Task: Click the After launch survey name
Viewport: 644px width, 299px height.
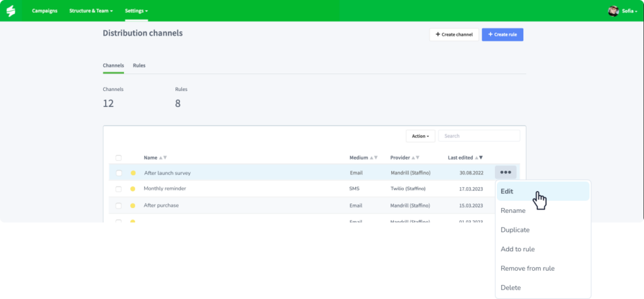Action: coord(167,173)
